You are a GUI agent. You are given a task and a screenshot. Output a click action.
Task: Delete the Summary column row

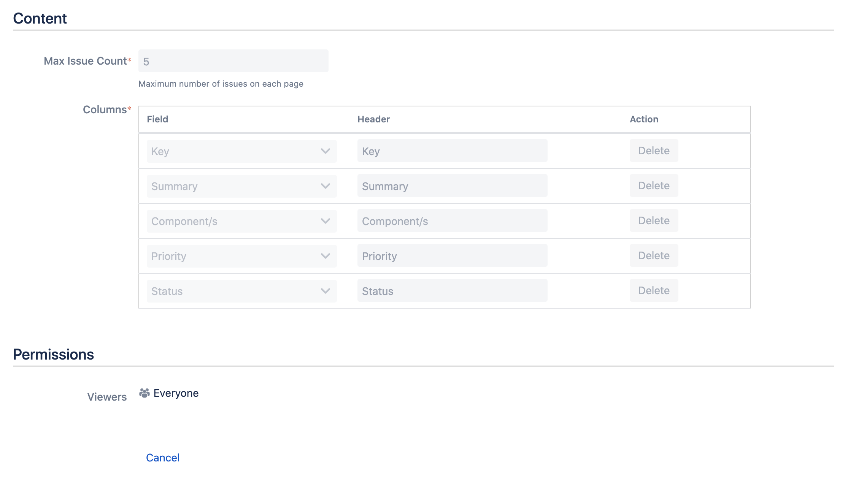pos(653,186)
